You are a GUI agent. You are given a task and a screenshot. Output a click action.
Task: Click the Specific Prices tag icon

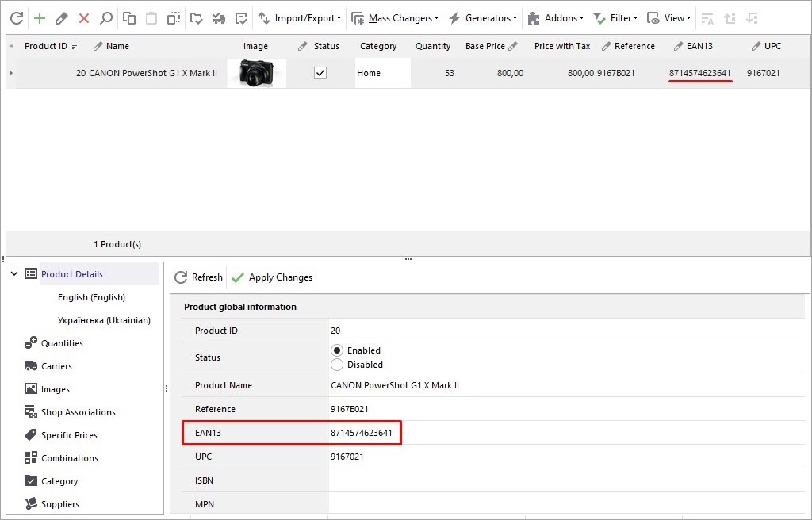pyautogui.click(x=31, y=434)
